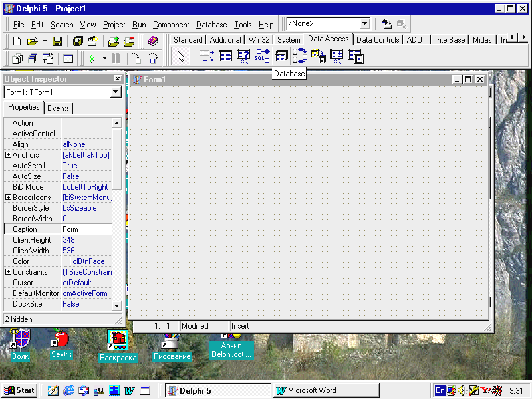Viewport: 532px width, 399px height.
Task: Select the Database component icon
Action: [281, 56]
